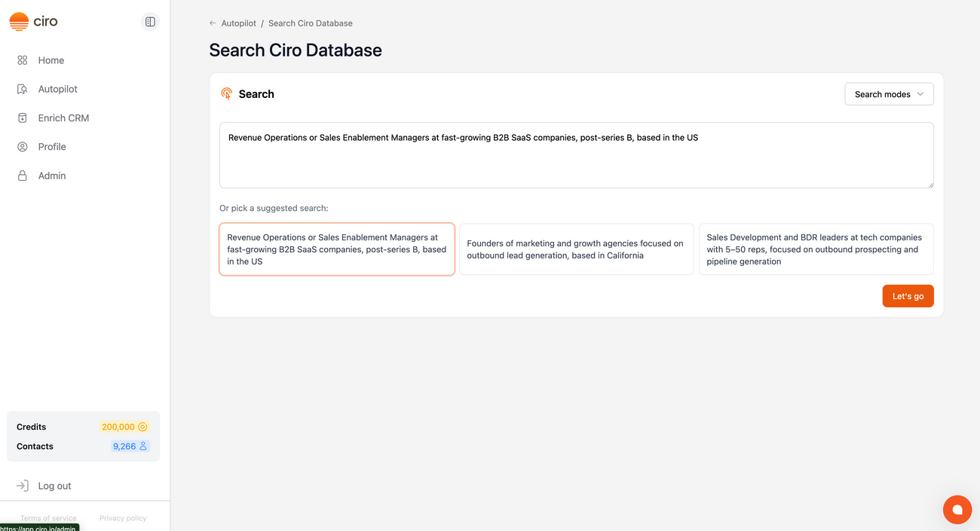Open the Privacy policy link
Viewport: 980px width, 531px height.
[123, 518]
